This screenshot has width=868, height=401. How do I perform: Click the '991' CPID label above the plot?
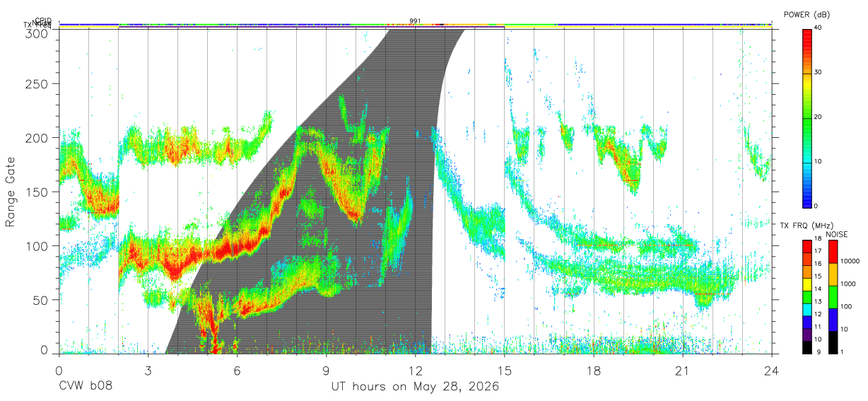coord(415,21)
